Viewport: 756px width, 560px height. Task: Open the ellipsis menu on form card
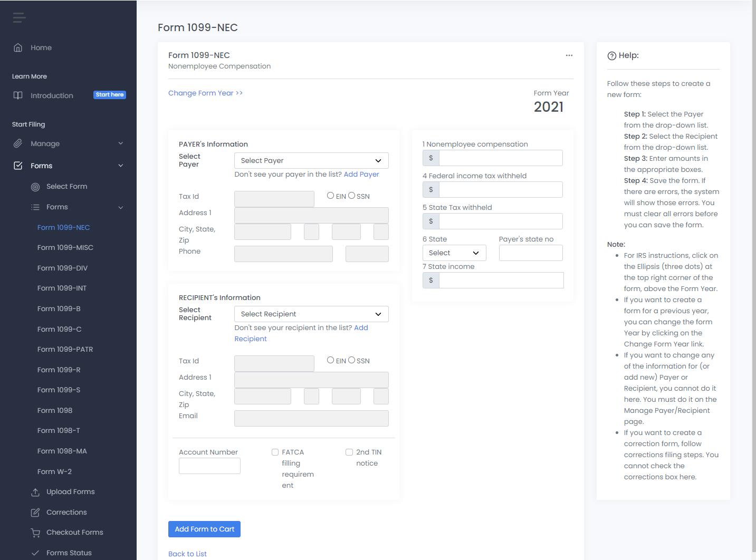569,55
